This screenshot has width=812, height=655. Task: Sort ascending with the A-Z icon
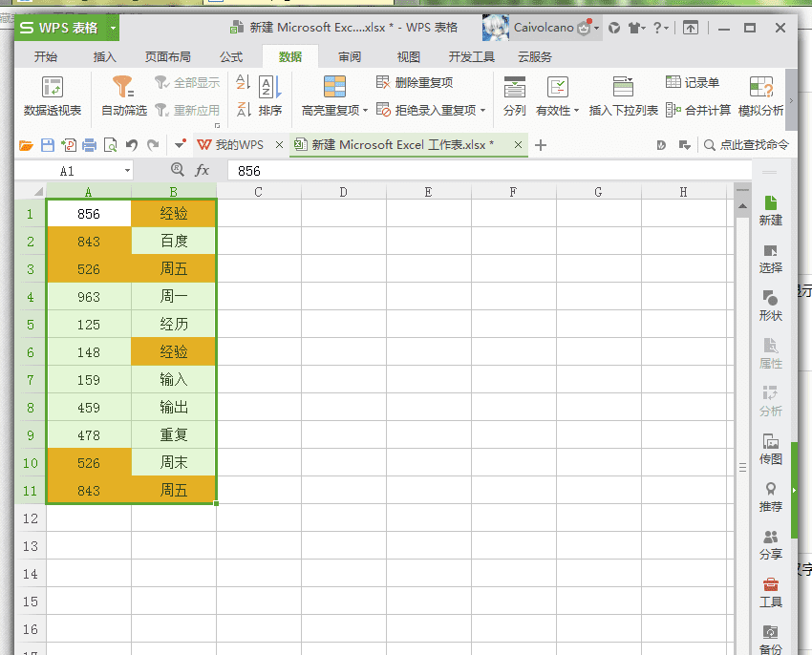pyautogui.click(x=243, y=82)
